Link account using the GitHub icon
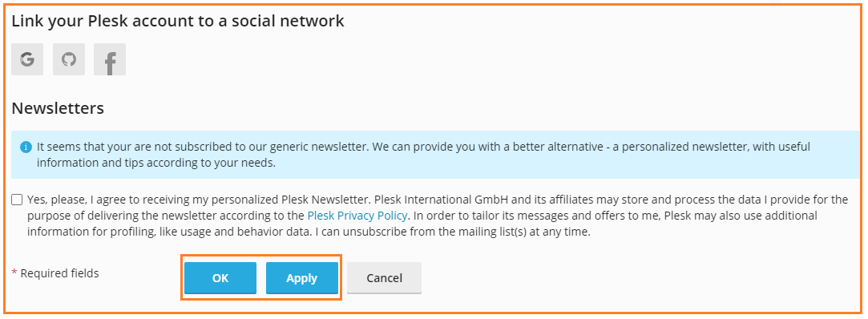Viewport: 868px width, 319px height. click(x=69, y=59)
